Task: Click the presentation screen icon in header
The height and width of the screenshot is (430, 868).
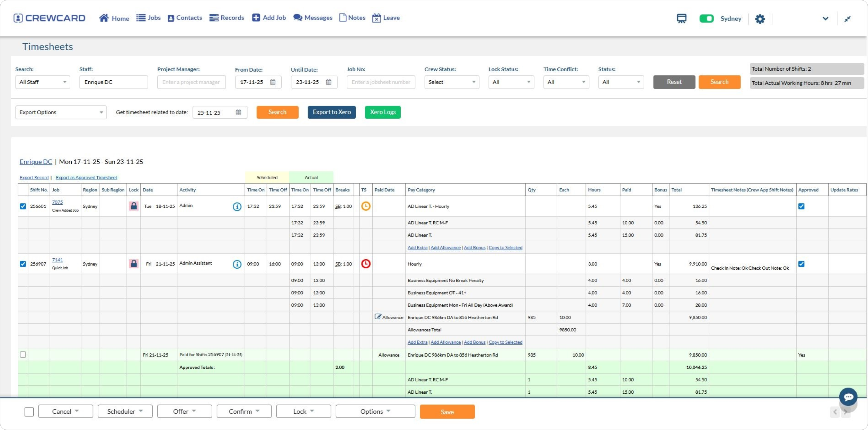Action: pyautogui.click(x=681, y=19)
